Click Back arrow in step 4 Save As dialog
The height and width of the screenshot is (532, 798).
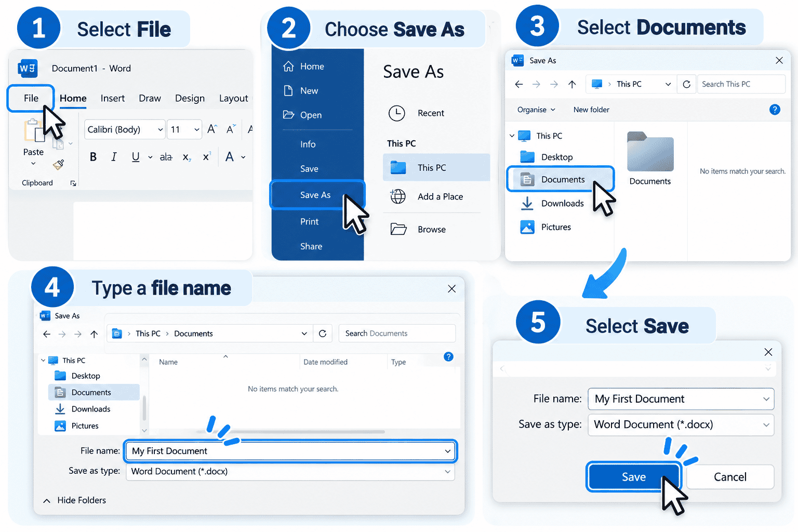pos(47,334)
